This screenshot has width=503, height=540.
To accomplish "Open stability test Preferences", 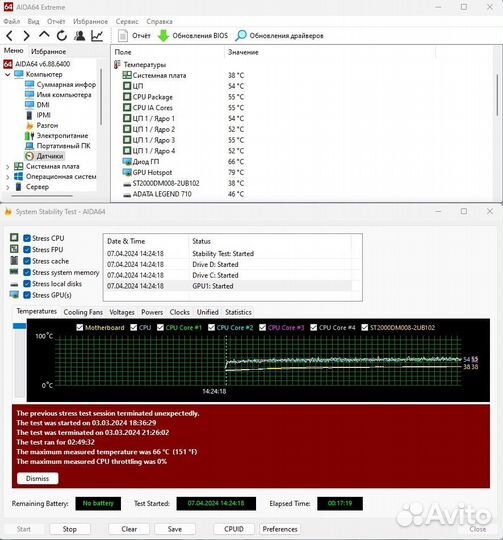I will click(x=280, y=529).
